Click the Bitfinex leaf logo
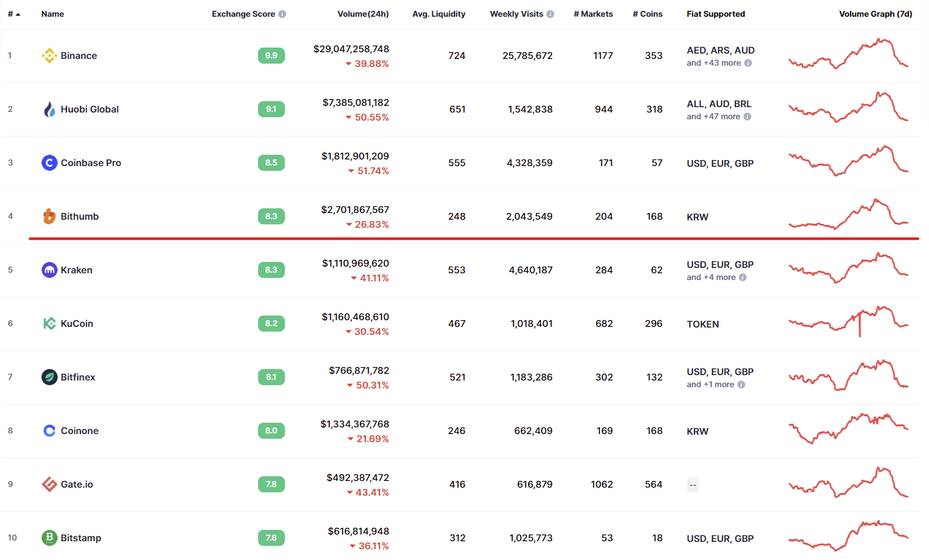Screen dimensions: 929x560 point(50,377)
